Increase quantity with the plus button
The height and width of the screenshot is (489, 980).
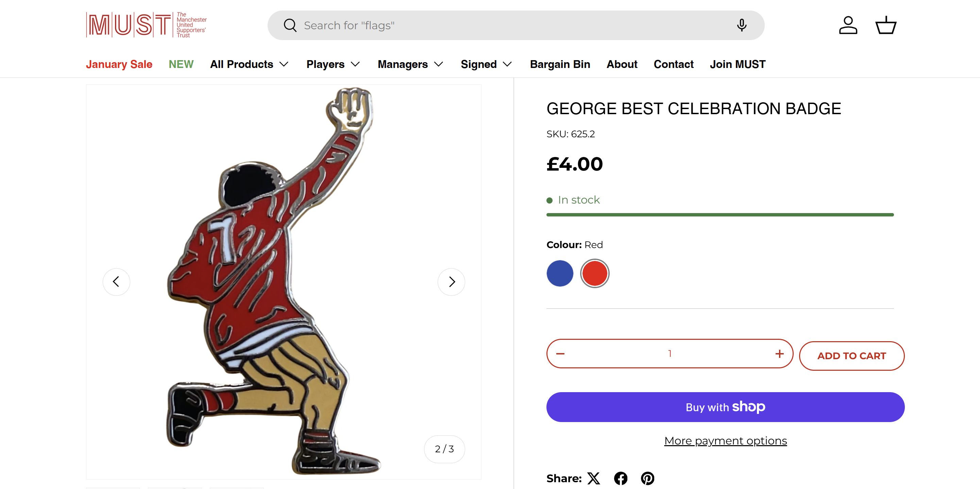click(779, 354)
